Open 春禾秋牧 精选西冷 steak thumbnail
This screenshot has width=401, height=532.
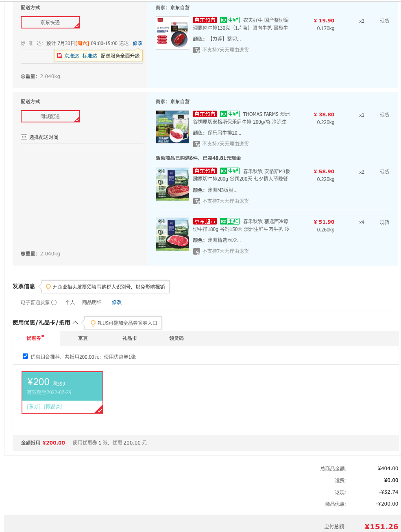pyautogui.click(x=172, y=234)
